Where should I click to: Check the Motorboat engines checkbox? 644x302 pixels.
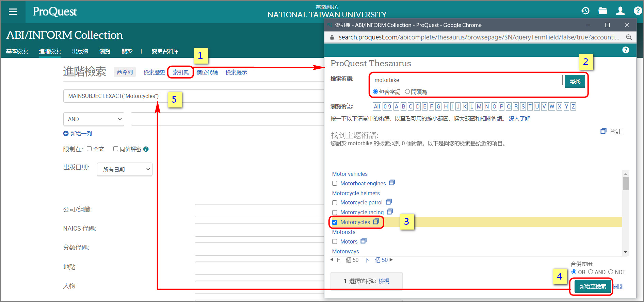(x=335, y=183)
